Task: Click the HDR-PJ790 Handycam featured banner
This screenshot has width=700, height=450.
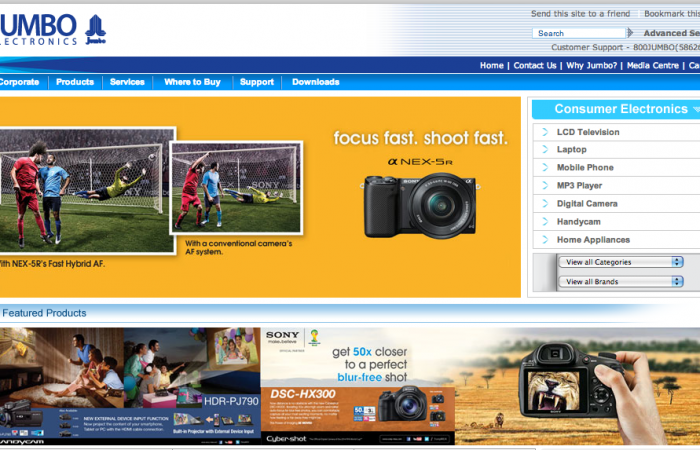Action: tap(130, 386)
